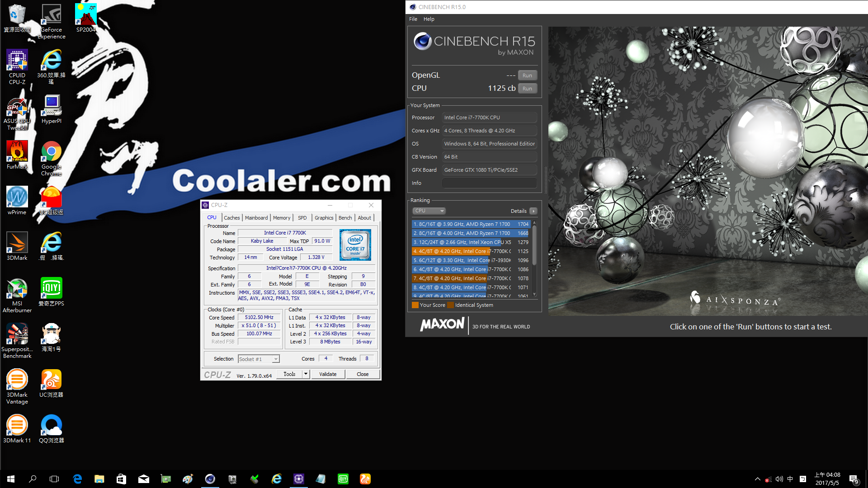Open Socket #1 selection dropdown

tap(259, 359)
